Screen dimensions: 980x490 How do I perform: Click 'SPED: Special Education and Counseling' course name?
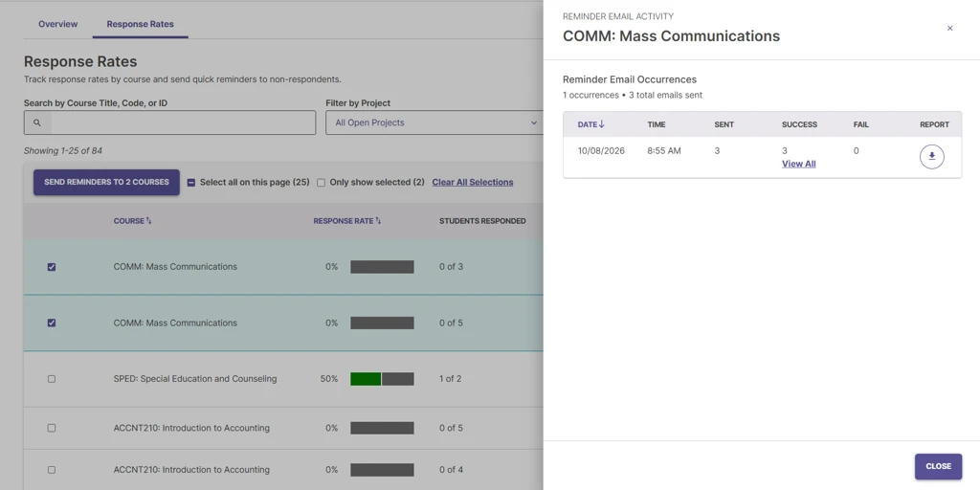click(x=195, y=379)
